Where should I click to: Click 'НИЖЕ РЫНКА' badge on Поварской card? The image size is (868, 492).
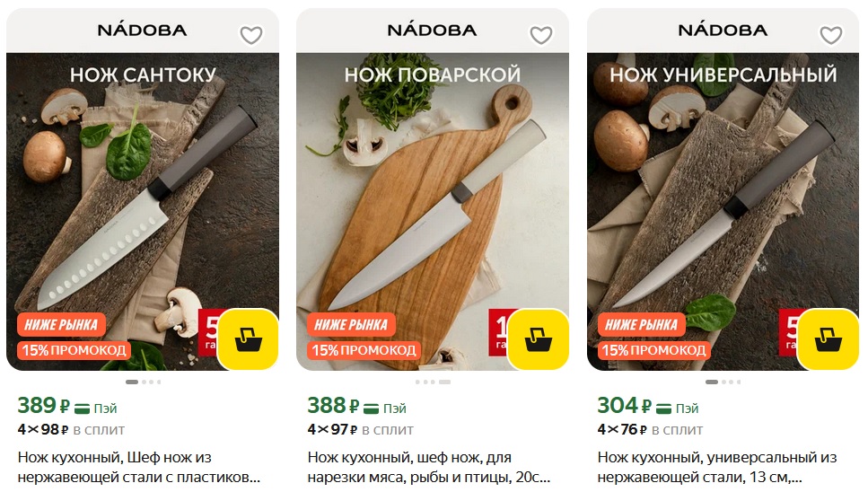[352, 325]
